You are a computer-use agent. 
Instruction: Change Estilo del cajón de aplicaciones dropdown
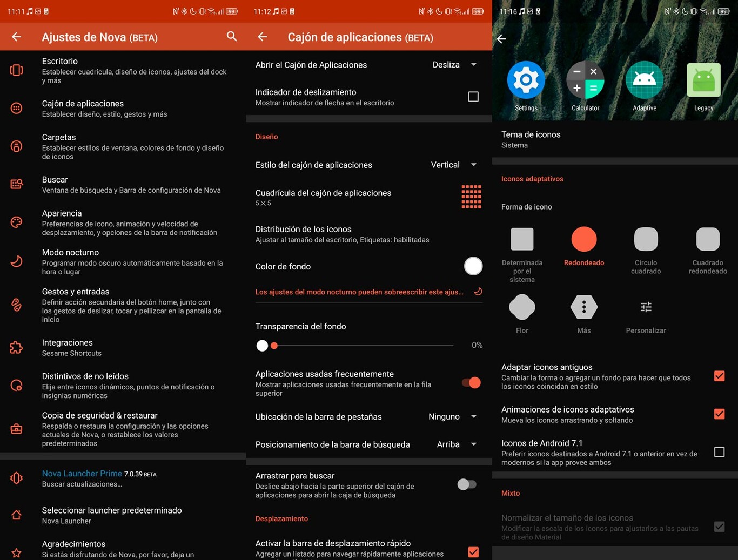(453, 165)
